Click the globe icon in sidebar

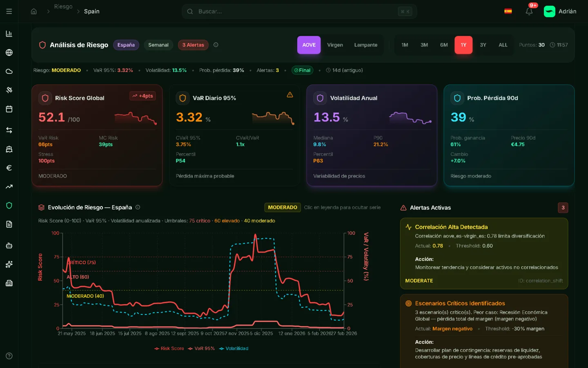coord(9,52)
